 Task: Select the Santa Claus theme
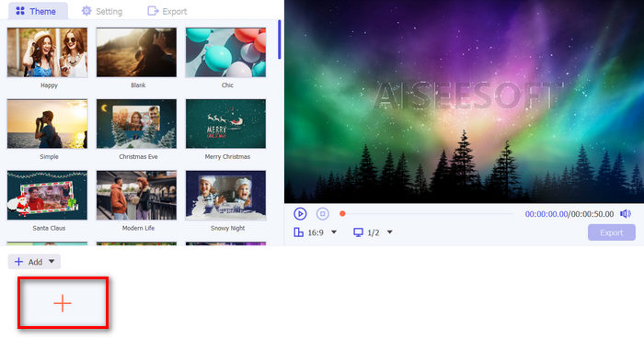click(47, 195)
